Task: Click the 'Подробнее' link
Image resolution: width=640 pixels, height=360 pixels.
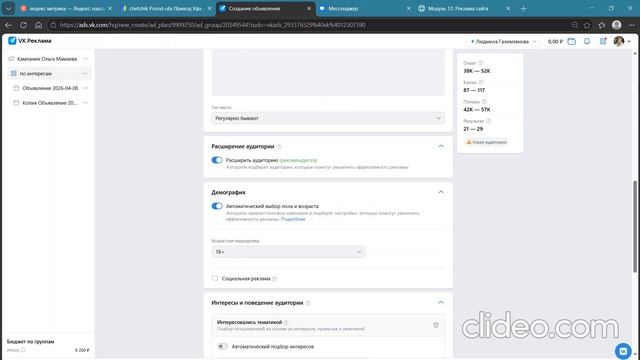Action: pyautogui.click(x=293, y=219)
